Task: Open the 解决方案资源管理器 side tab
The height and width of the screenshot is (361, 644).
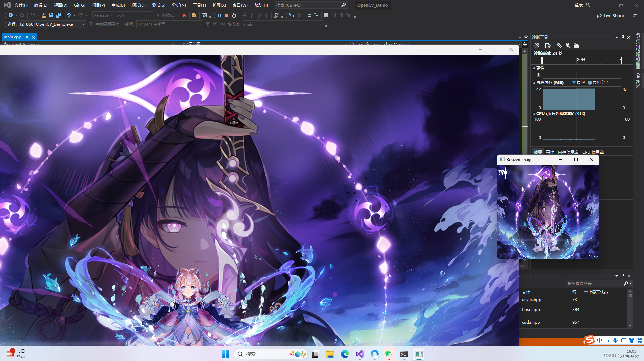Action: pos(638,51)
